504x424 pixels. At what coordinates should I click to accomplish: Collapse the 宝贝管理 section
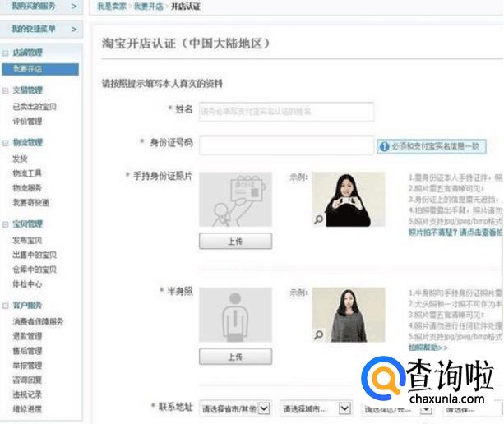point(6,224)
